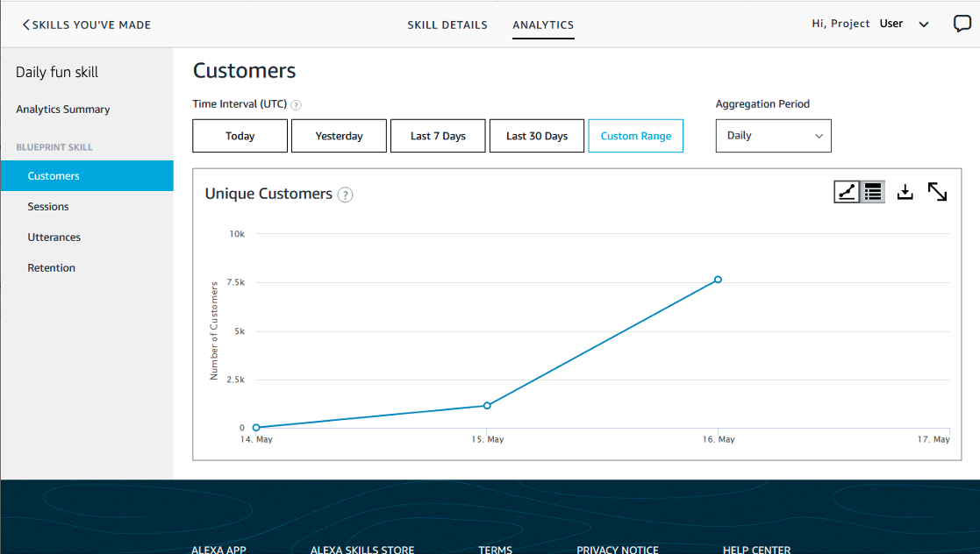Open the Help Center link
This screenshot has width=980, height=554.
pos(756,550)
